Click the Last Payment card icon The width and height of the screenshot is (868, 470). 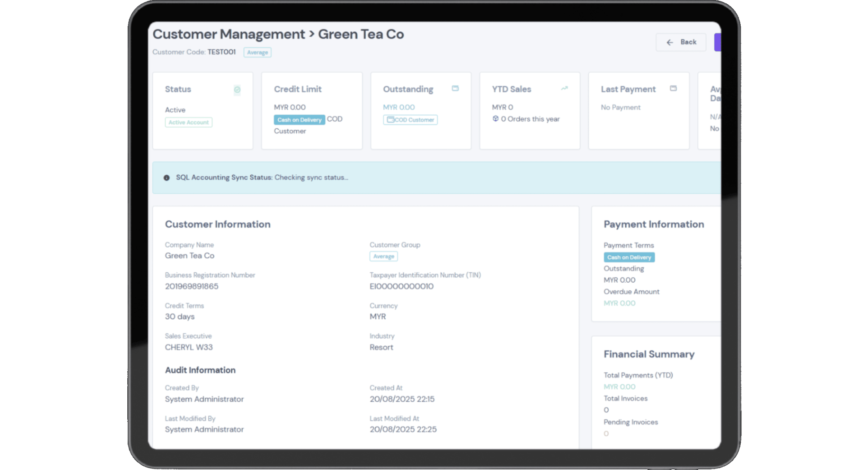[x=673, y=88]
